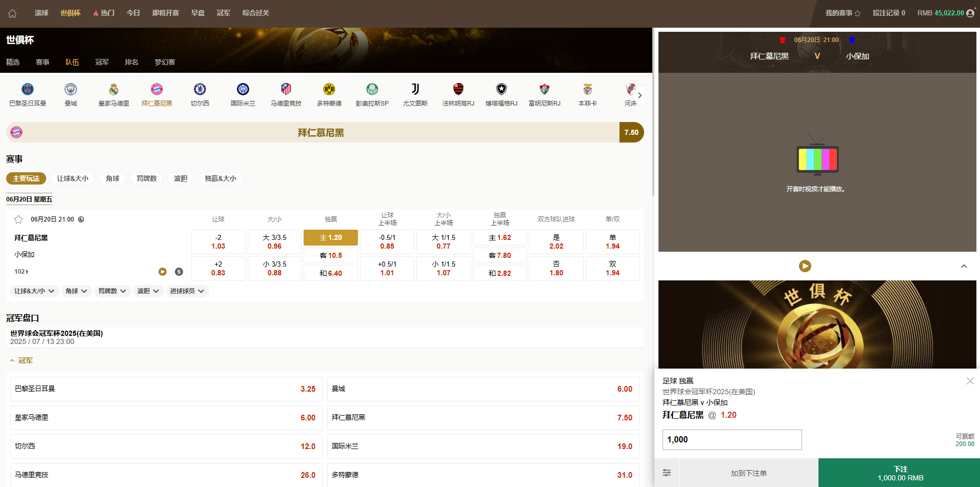Play the video in the side panel
This screenshot has height=487, width=980.
[x=805, y=266]
